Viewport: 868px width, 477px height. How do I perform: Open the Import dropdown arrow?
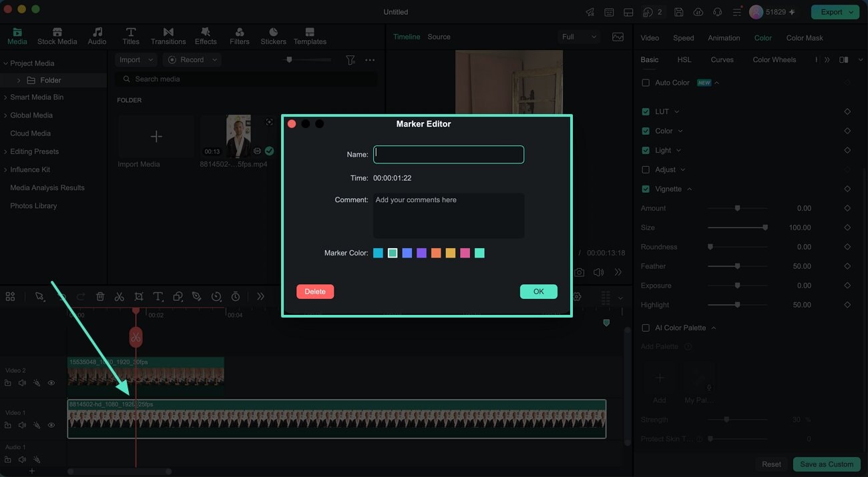150,60
